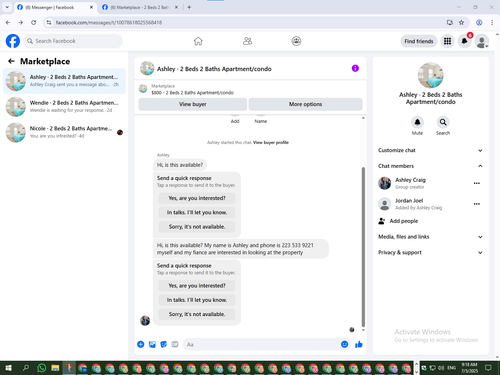
Task: Open the View buyer profile link
Action: 271,142
